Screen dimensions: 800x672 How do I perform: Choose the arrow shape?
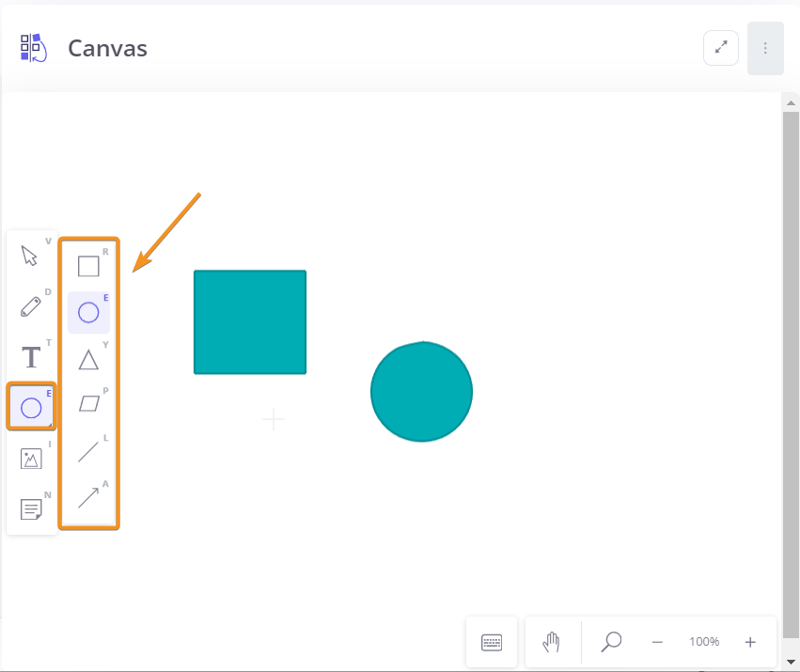pyautogui.click(x=88, y=497)
